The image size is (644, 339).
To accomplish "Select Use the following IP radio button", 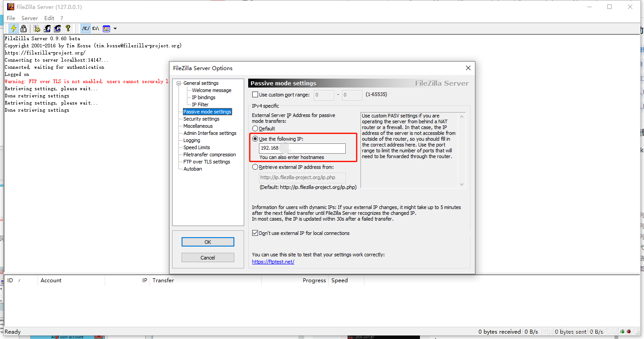I will pyautogui.click(x=255, y=139).
